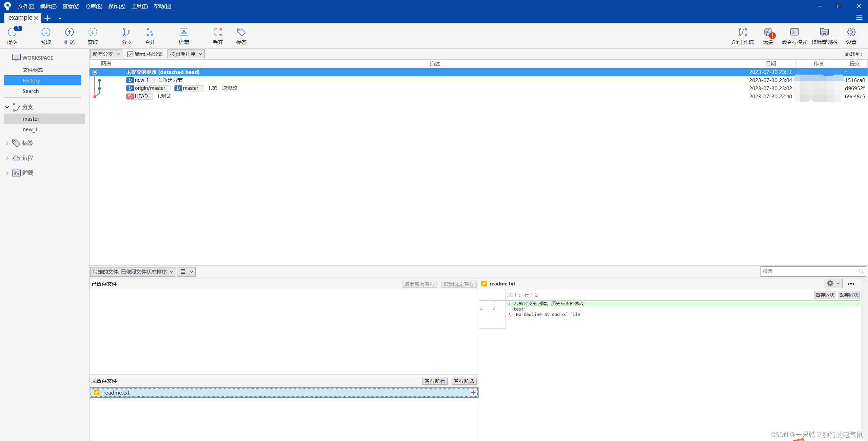Click the 获取 fetch toolbar icon
Viewport: 868px width, 441px height.
coord(93,36)
